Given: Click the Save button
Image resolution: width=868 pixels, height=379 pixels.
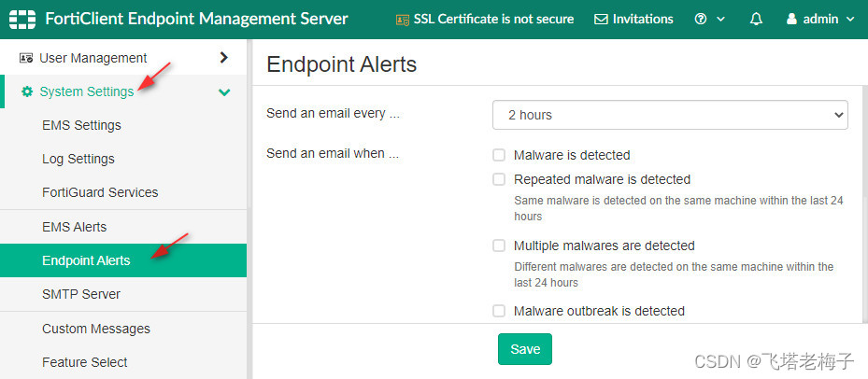Looking at the screenshot, I should (x=525, y=349).
